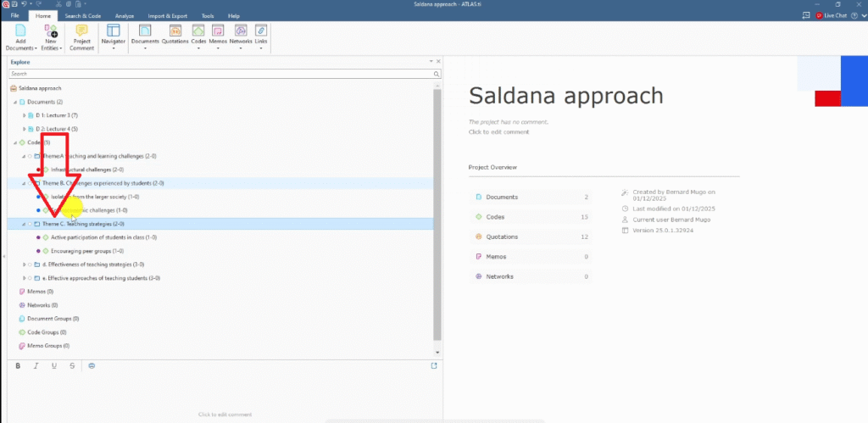Viewport: 868px width, 423px height.
Task: Switch to the Analyze ribbon tab
Action: click(x=125, y=15)
